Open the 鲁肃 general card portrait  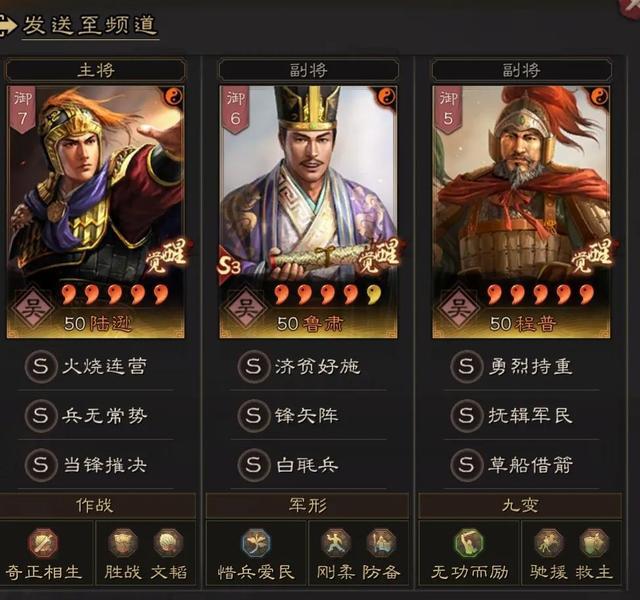309,212
